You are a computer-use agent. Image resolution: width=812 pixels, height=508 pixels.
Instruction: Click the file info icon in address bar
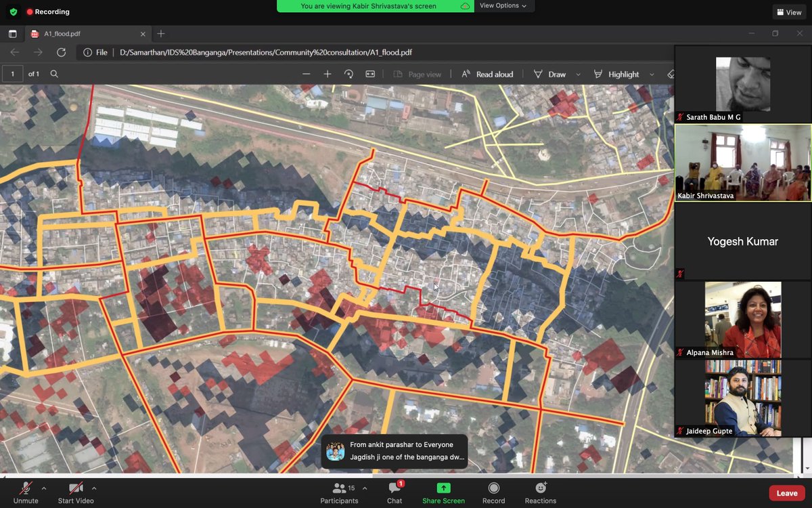point(87,52)
